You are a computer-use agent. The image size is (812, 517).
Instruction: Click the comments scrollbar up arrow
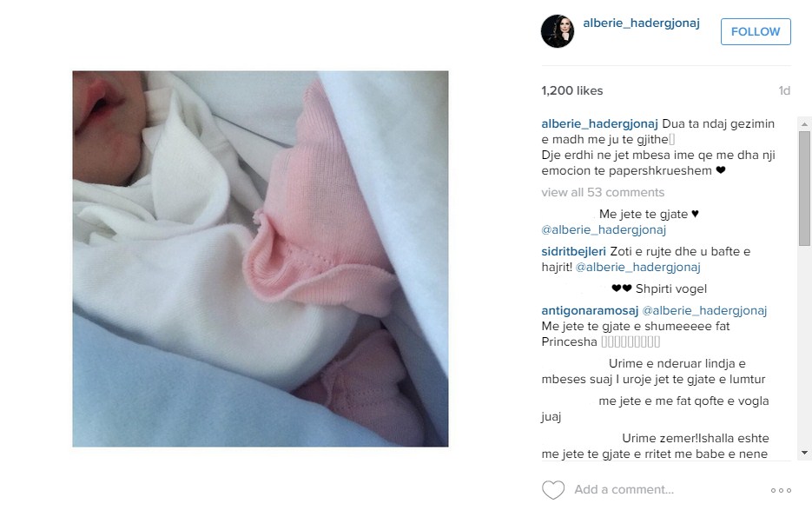(804, 124)
